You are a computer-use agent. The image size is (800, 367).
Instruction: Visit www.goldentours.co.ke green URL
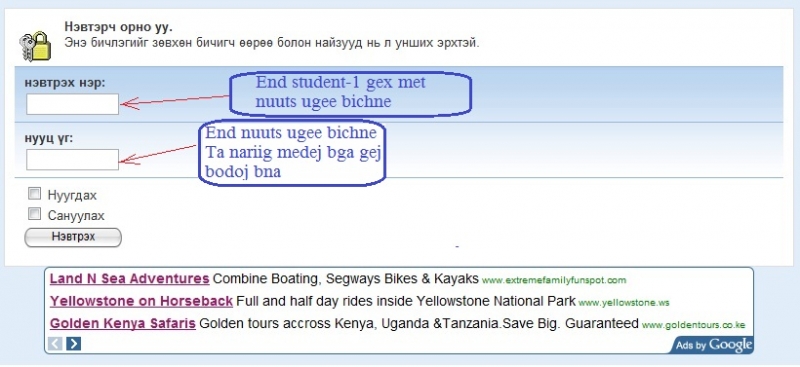[x=693, y=325]
